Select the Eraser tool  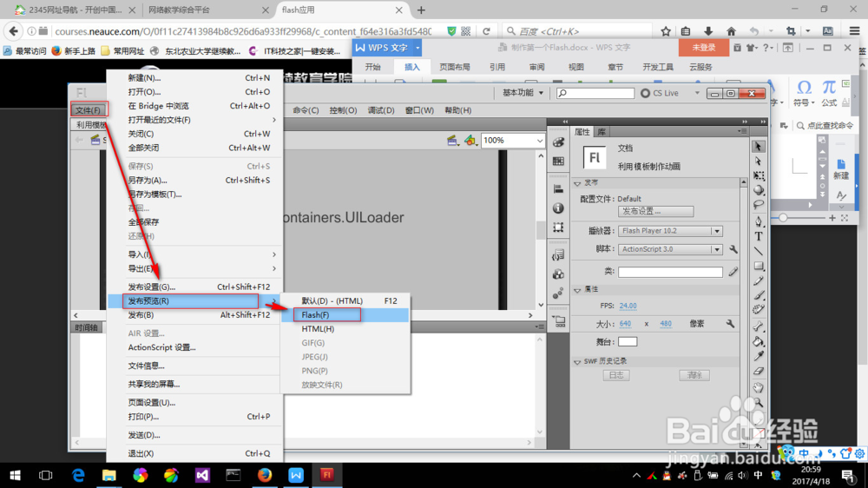point(759,371)
